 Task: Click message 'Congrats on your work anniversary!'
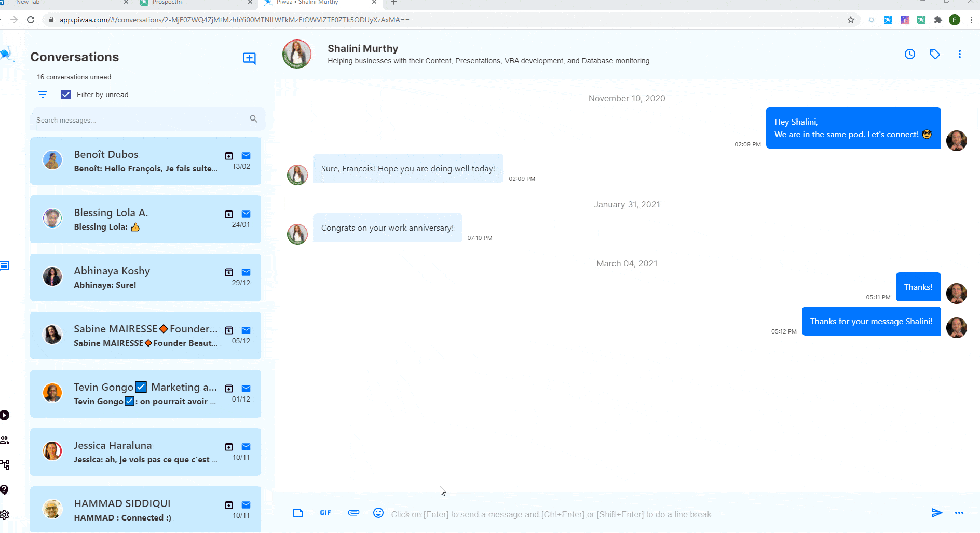click(x=387, y=228)
